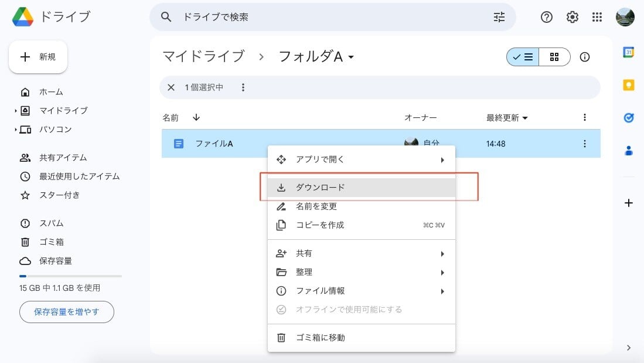Click the search icon in the search bar

pos(166,17)
